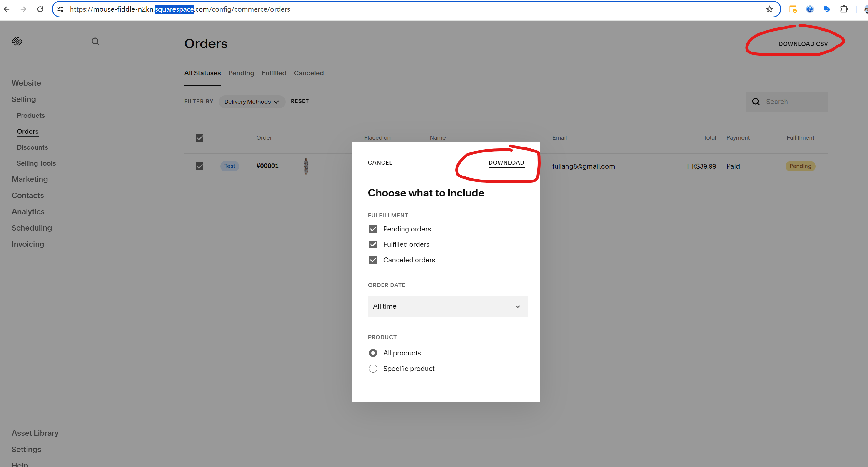
Task: Click the browser address bar URL
Action: (x=180, y=9)
